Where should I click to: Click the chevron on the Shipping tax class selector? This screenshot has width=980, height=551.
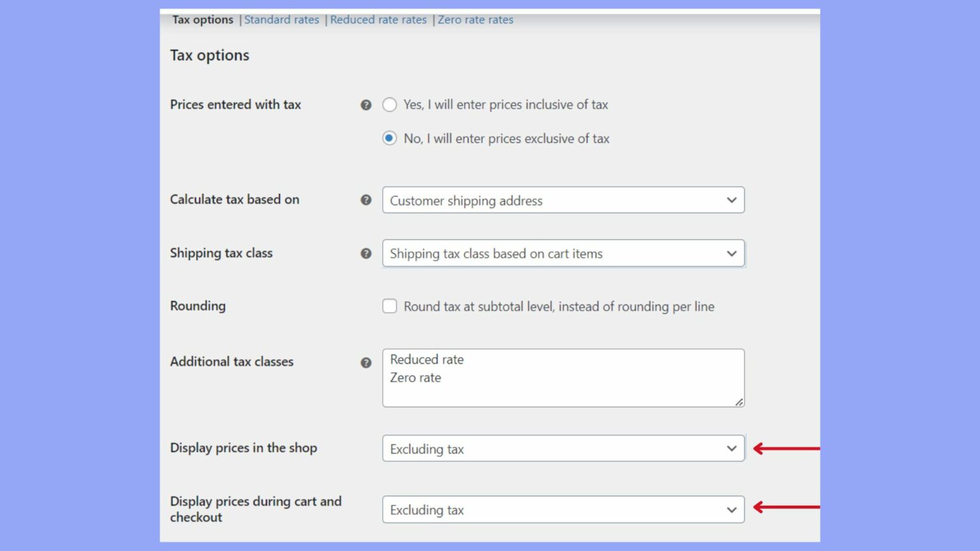tap(731, 253)
